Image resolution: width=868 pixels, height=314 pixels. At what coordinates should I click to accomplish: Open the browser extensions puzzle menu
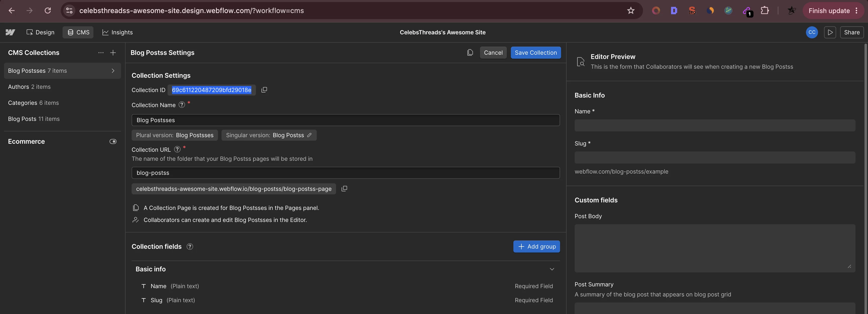765,11
